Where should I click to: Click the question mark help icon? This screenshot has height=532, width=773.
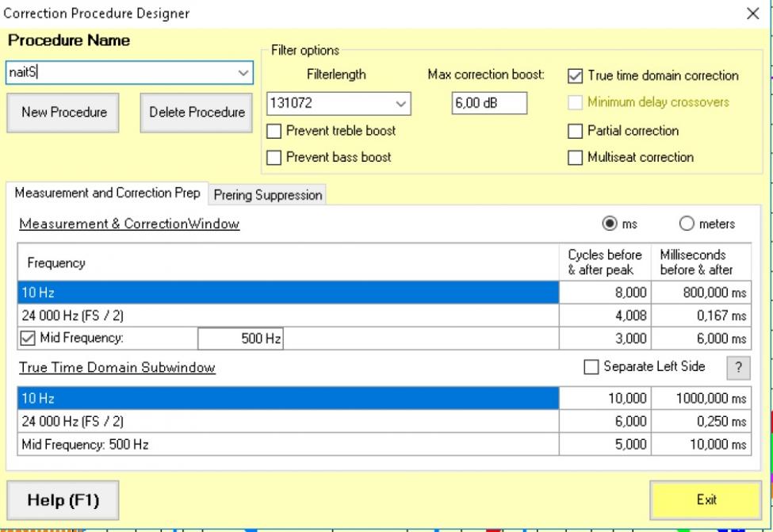(x=737, y=367)
